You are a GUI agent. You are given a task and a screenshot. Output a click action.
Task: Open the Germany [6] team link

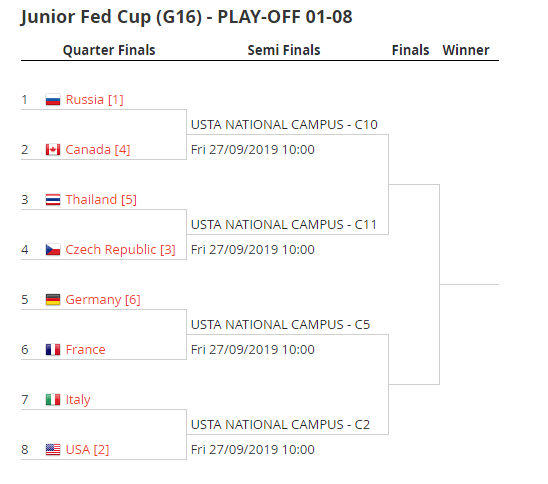tap(103, 300)
